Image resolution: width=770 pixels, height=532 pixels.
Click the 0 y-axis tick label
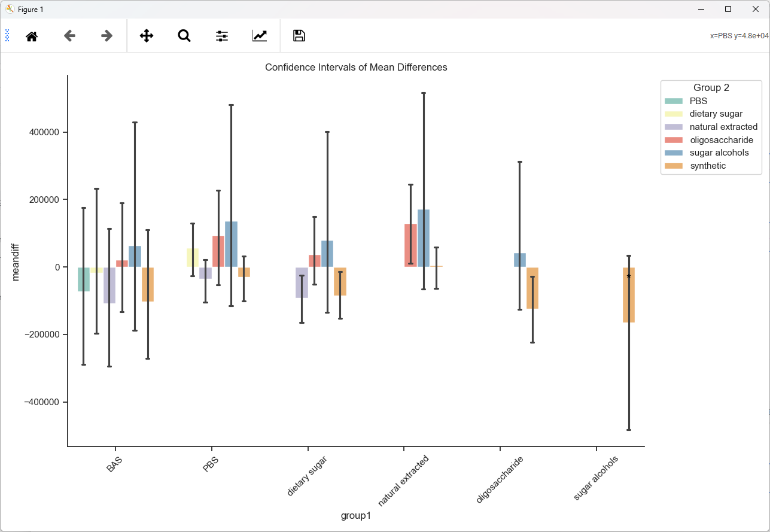[58, 267]
